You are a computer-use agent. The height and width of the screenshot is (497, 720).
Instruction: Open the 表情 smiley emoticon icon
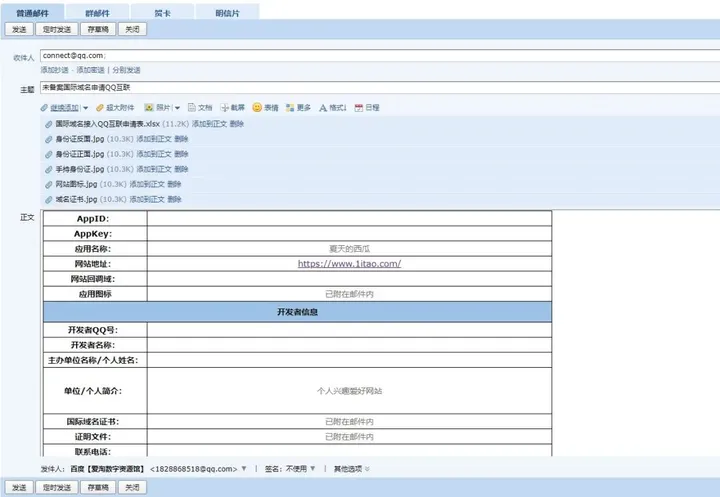point(257,107)
